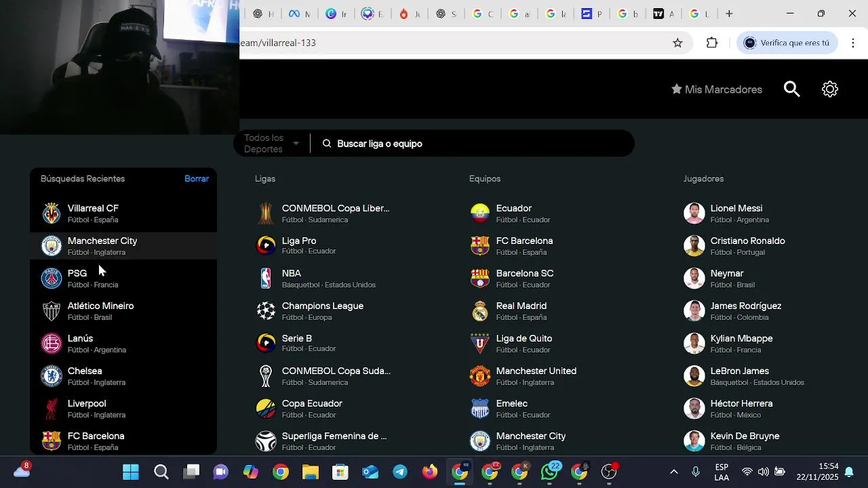Click Verifica que eres tú profile button
This screenshot has width=868, height=488.
(x=787, y=43)
